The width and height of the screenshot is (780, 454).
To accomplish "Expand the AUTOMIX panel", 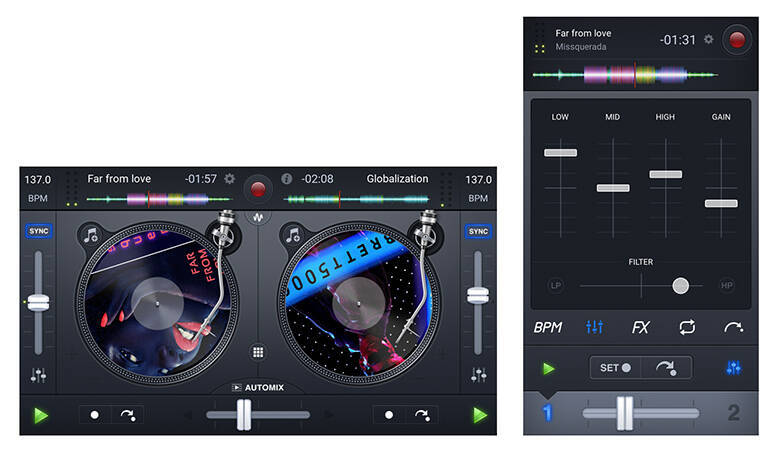I will point(258,387).
